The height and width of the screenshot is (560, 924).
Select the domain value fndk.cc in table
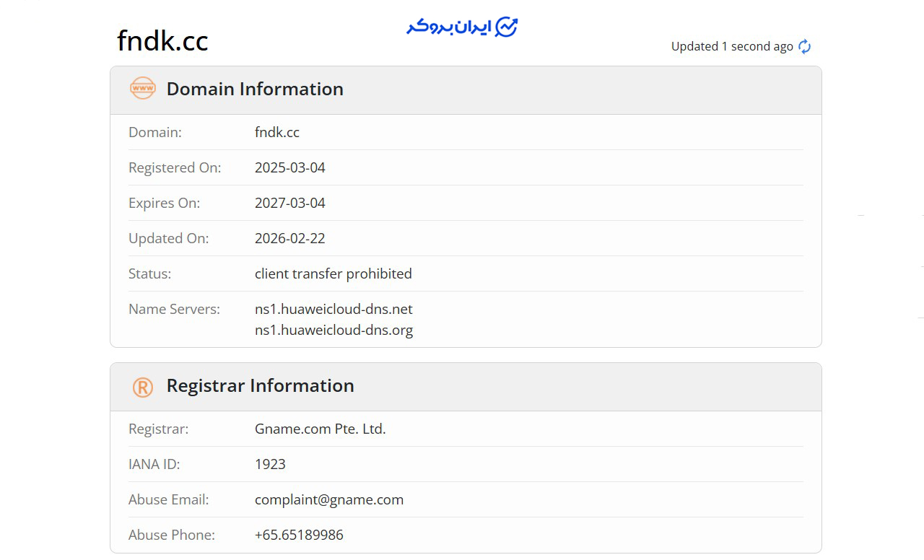(x=277, y=132)
